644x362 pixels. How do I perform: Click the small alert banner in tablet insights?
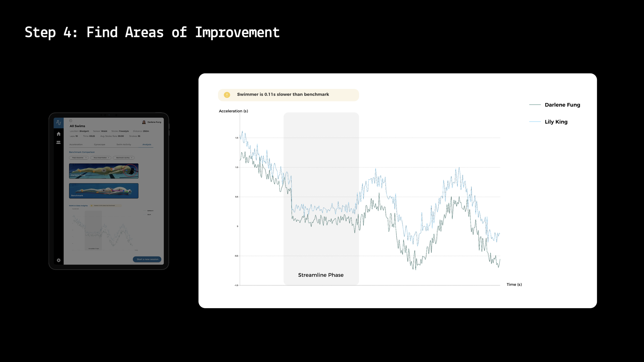click(106, 206)
